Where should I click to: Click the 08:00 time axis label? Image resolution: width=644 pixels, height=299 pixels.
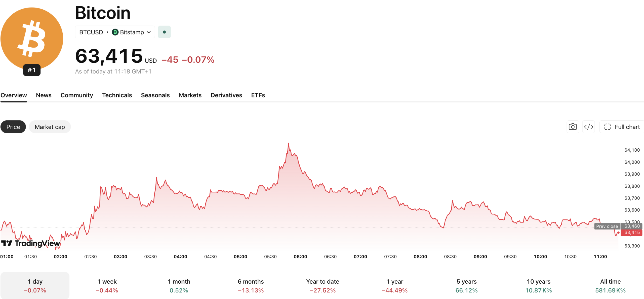(x=420, y=257)
